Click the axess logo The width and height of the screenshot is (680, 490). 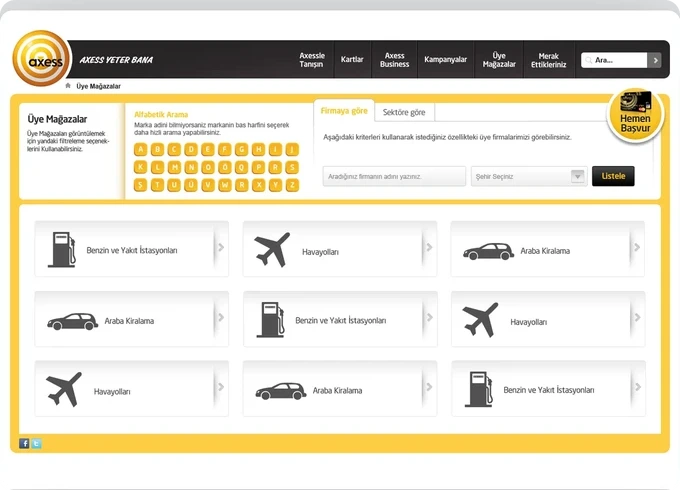pos(41,58)
